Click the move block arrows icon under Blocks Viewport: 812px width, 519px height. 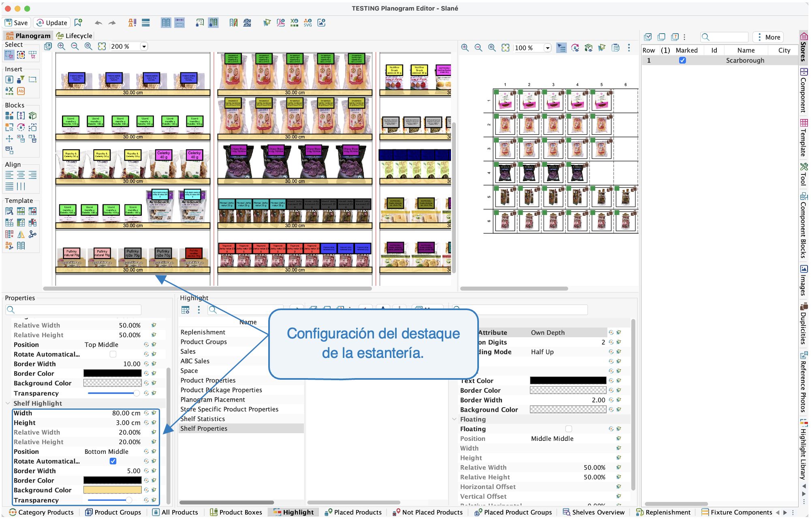click(9, 139)
